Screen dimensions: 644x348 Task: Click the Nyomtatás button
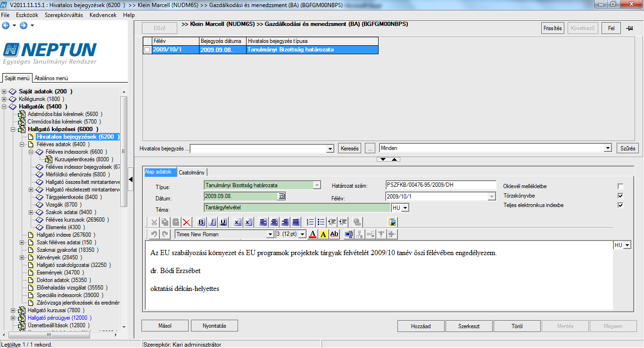215,326
